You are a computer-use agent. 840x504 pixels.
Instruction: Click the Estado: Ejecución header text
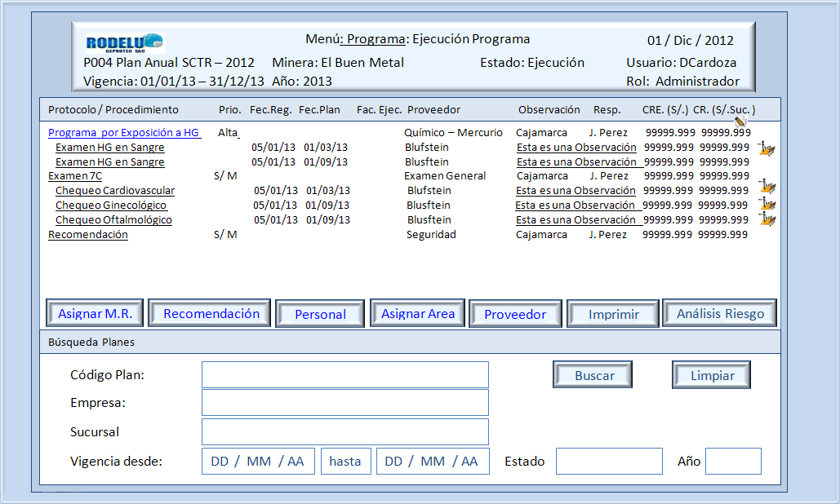click(532, 63)
